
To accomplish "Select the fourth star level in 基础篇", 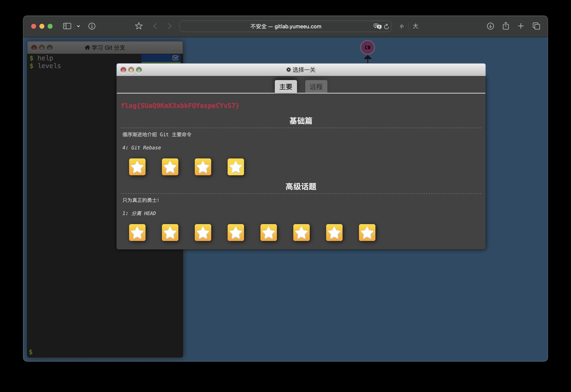I will 236,167.
